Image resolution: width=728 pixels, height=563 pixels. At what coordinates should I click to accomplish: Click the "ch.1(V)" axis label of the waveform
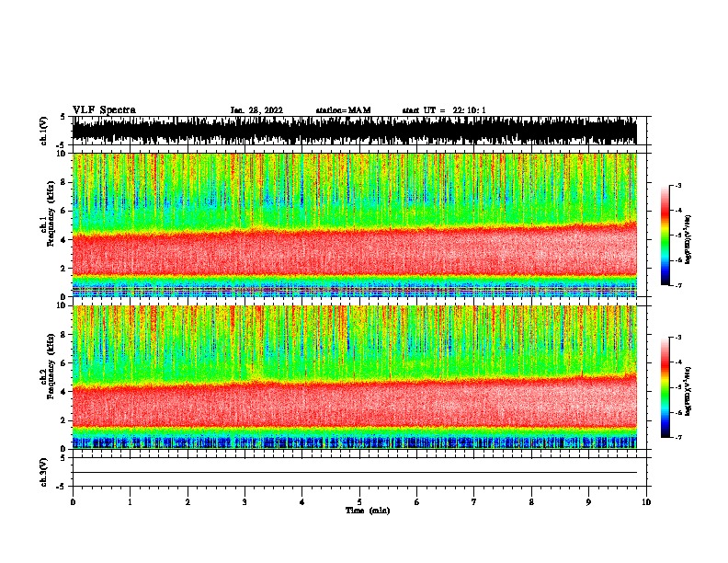[x=44, y=131]
